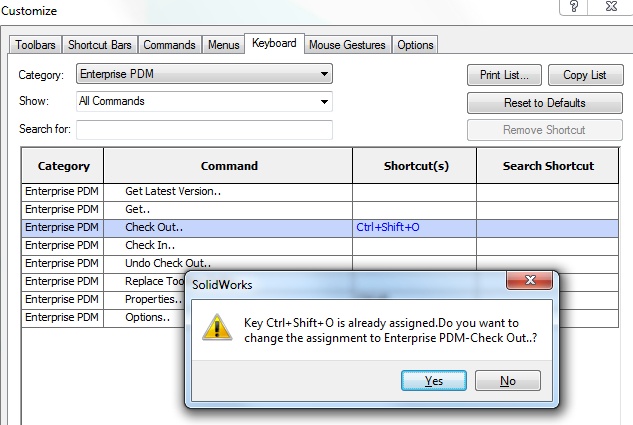The image size is (633, 425).
Task: Confirm with Yes in the dialog
Action: coord(434,381)
